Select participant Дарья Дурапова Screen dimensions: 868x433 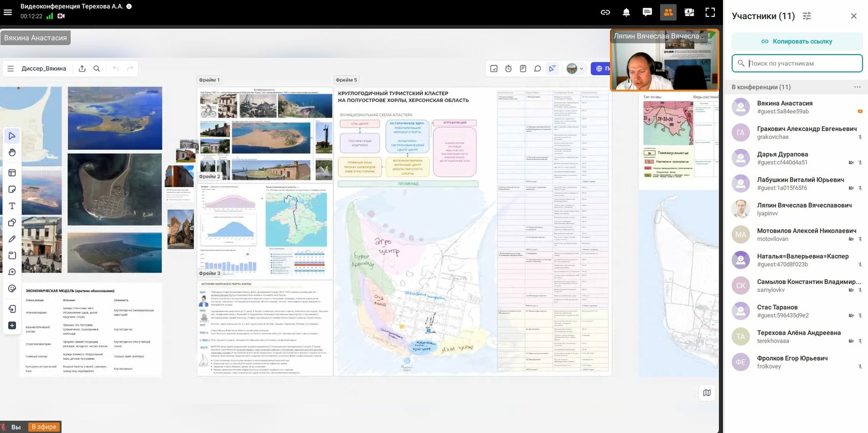pos(797,158)
